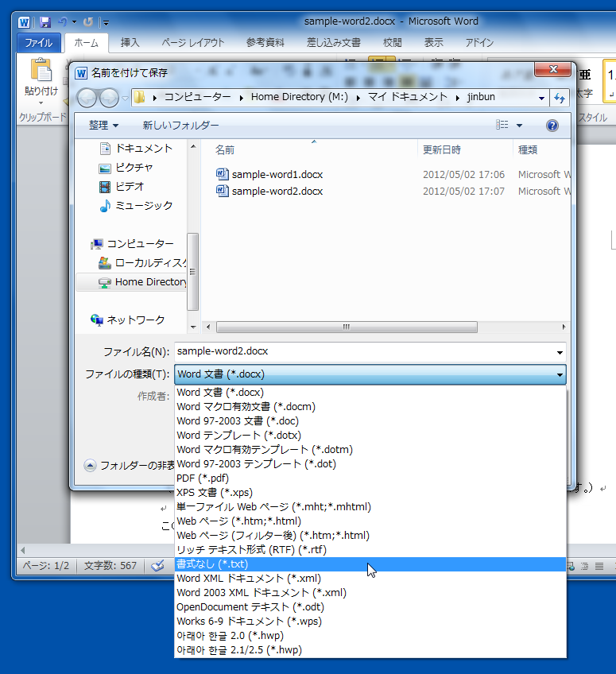Open the ファイル tab in Word
Viewport: 616px width, 674px height.
click(39, 43)
